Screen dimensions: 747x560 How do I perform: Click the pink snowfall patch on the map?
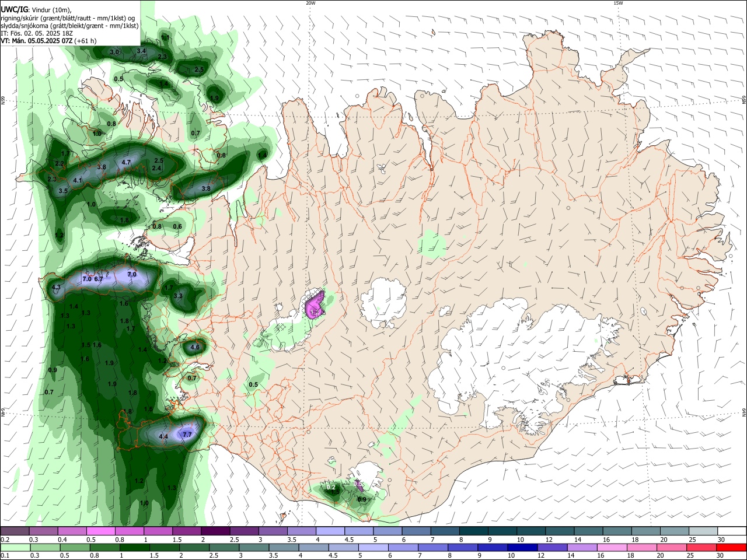click(315, 305)
